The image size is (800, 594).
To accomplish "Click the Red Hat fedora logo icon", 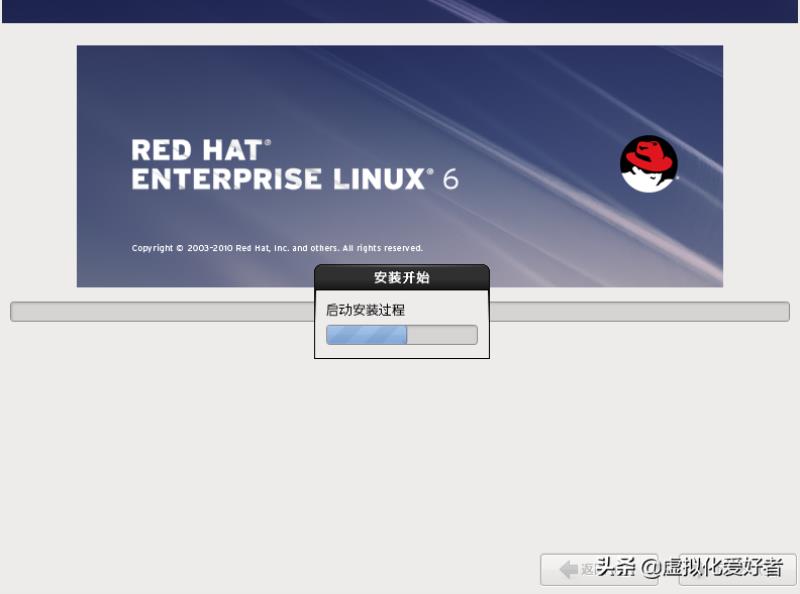I will coord(648,162).
